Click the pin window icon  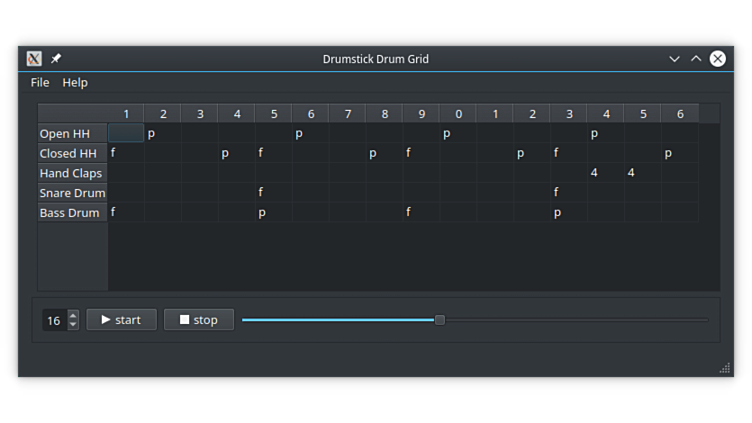click(56, 59)
